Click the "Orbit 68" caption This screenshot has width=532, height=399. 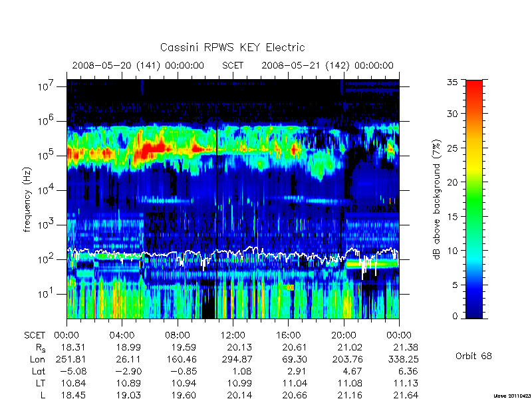473,356
